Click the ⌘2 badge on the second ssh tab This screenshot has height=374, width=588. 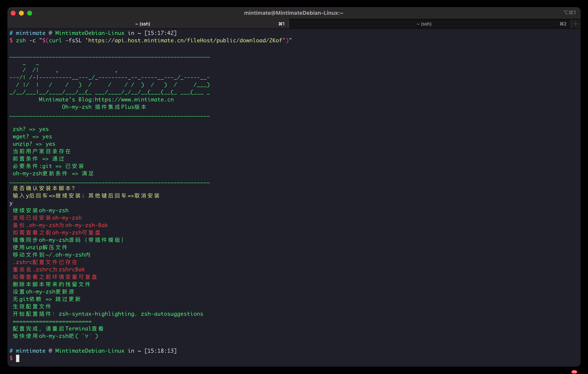pos(563,24)
